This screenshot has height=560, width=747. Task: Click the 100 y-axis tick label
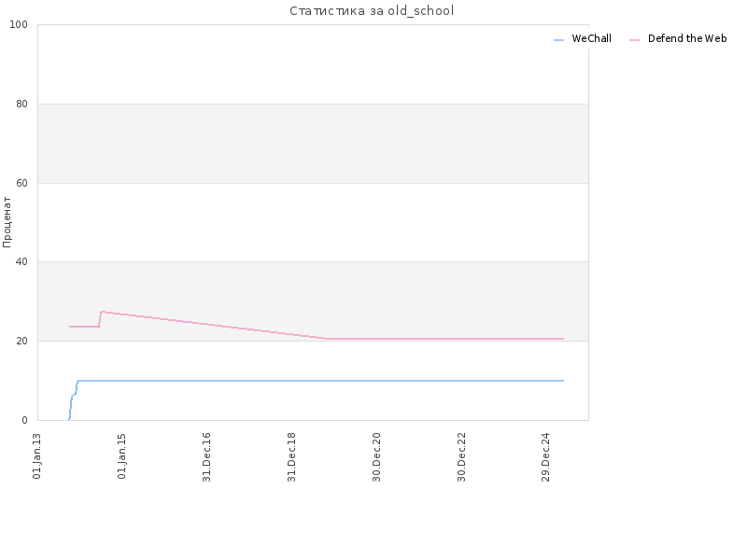[19, 25]
